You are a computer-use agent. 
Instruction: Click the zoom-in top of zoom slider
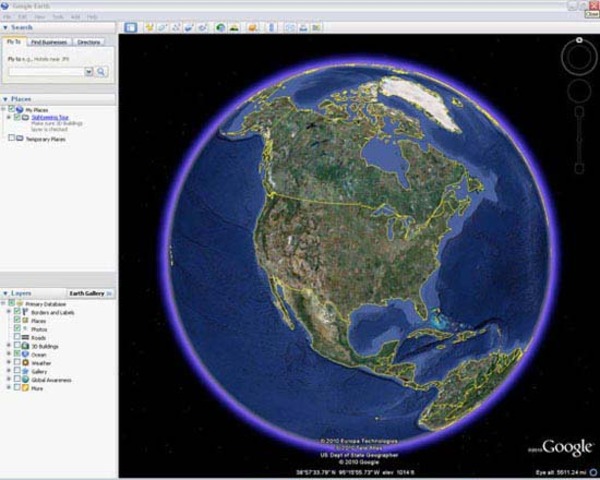coord(579,111)
